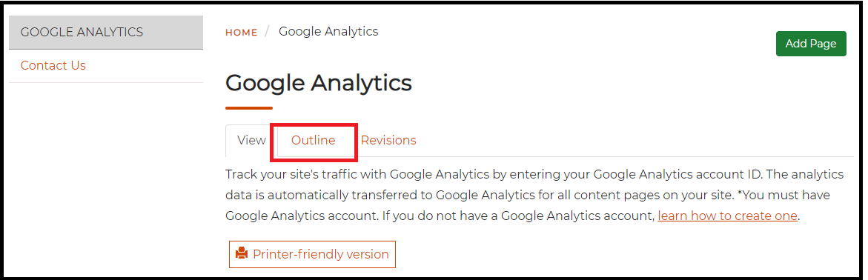
Task: Click the Google Analytics breadcrumb item
Action: (x=328, y=32)
